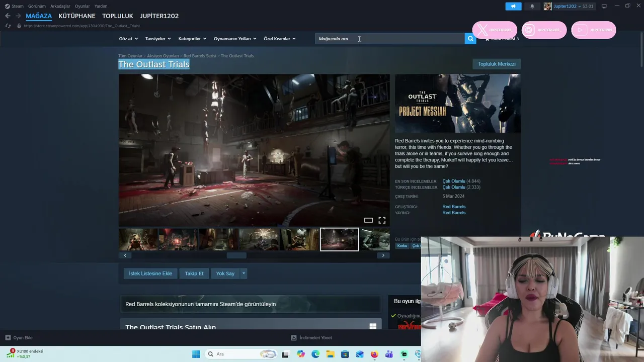Open Microsoft Store from the taskbar

tap(345, 354)
